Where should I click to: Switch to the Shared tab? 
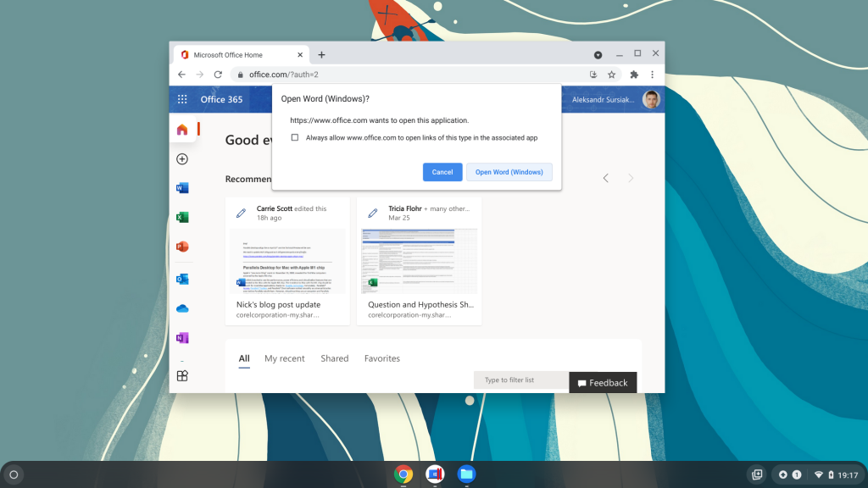click(334, 358)
